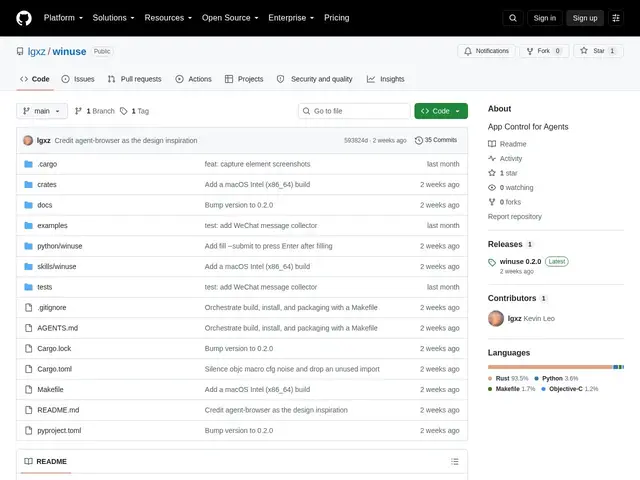The width and height of the screenshot is (640, 480).
Task: Switch to the Actions tab
Action: (x=193, y=79)
